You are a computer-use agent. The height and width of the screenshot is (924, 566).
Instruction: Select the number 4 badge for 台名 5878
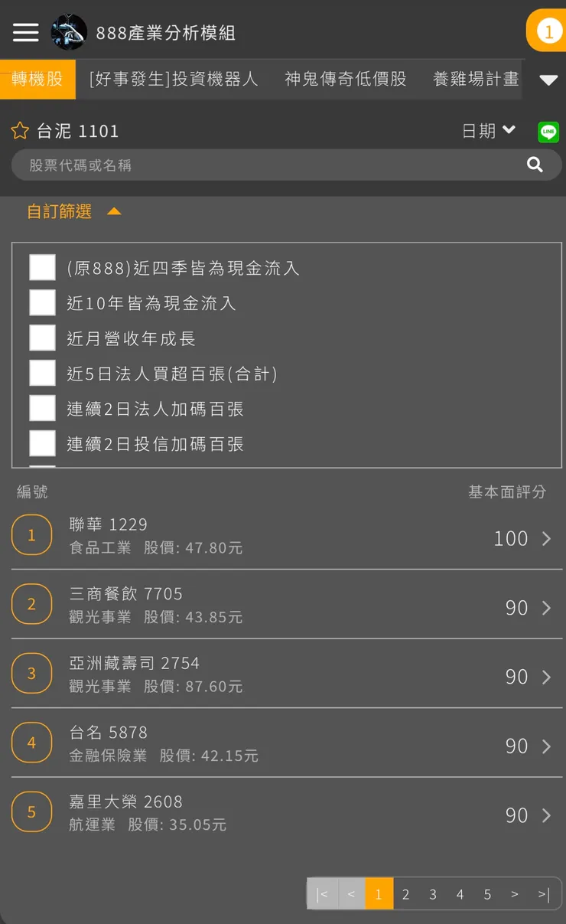(31, 742)
